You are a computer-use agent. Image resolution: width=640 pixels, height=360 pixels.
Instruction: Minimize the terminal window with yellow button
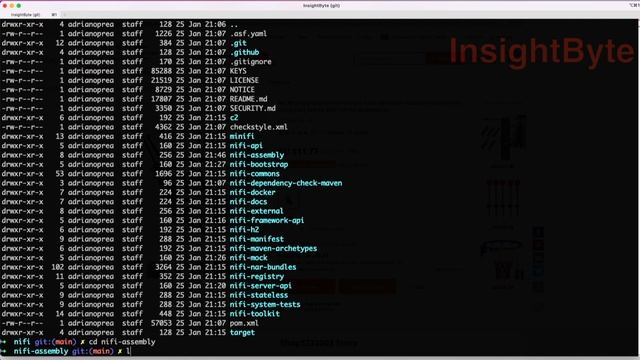12,6
